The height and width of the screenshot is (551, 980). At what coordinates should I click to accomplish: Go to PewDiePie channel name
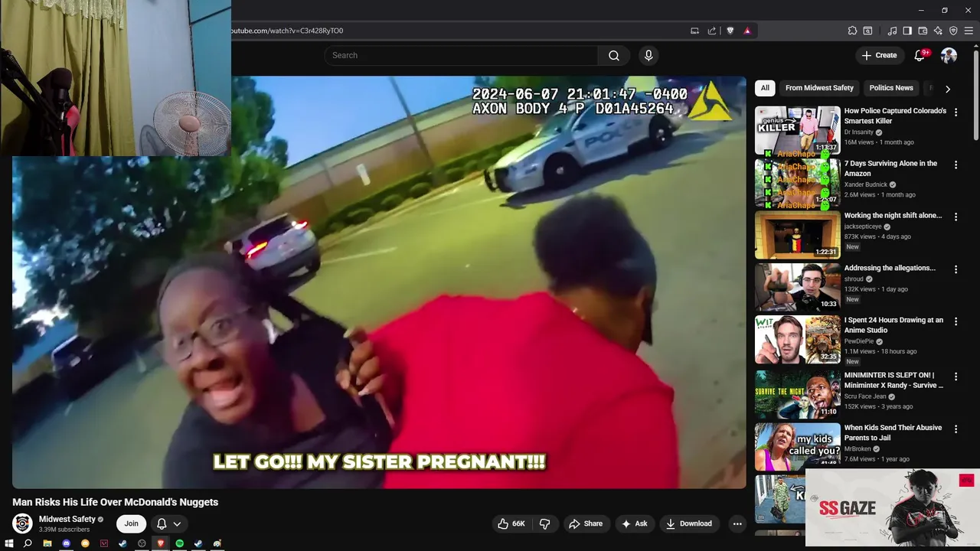(x=858, y=341)
